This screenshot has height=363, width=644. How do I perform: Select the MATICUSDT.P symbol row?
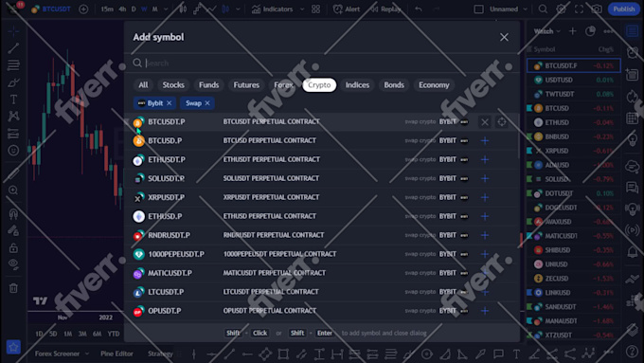(322, 273)
